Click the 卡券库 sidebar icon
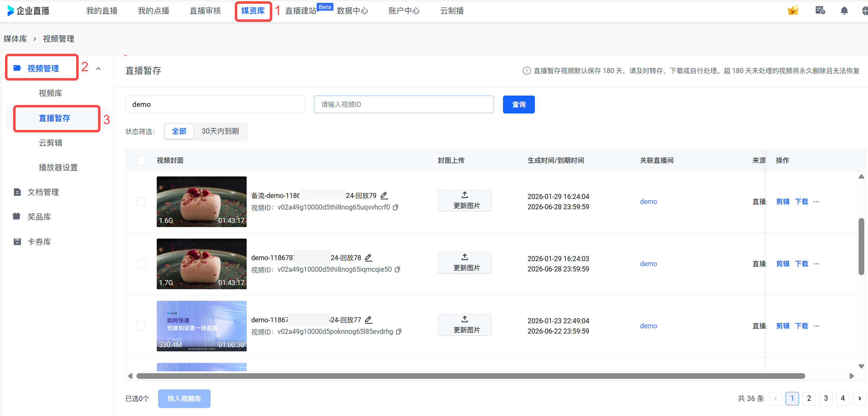Image resolution: width=868 pixels, height=416 pixels. pyautogui.click(x=17, y=242)
